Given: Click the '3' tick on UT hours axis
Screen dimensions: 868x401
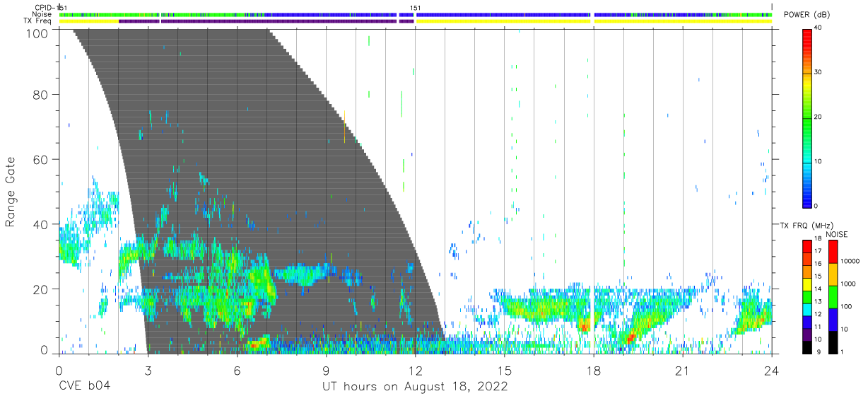Looking at the screenshot, I should (x=148, y=371).
